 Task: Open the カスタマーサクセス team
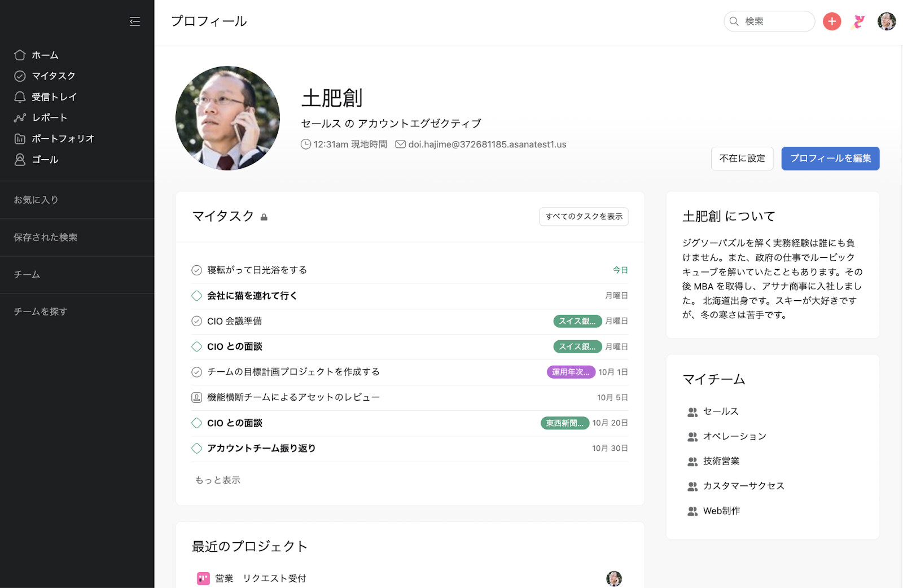click(x=744, y=486)
